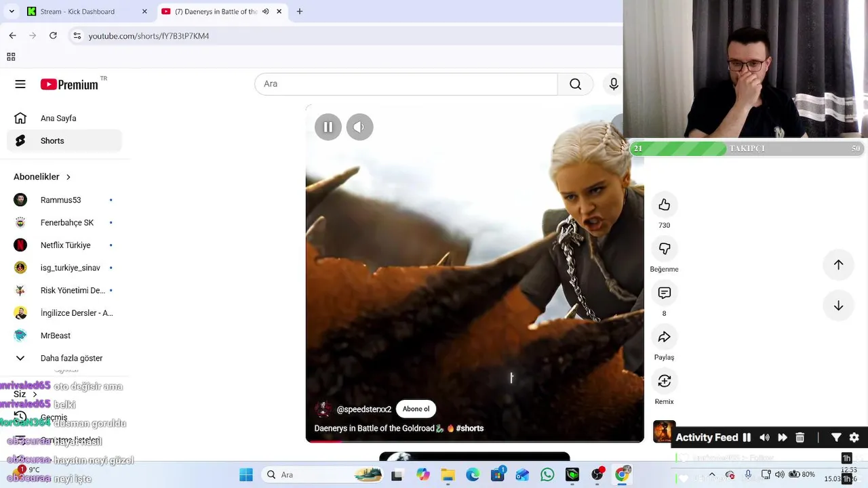
Task: Click the speedsterxx2 channel avatar
Action: pyautogui.click(x=323, y=409)
